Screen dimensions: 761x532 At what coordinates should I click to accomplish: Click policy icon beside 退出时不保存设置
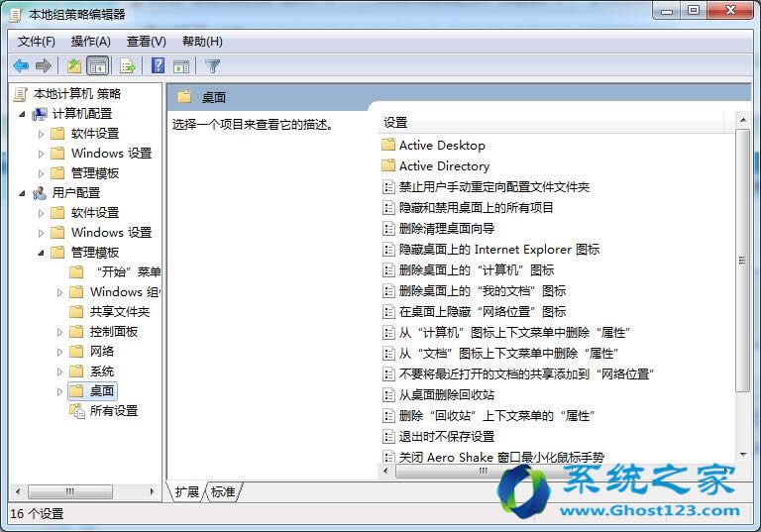(x=388, y=437)
